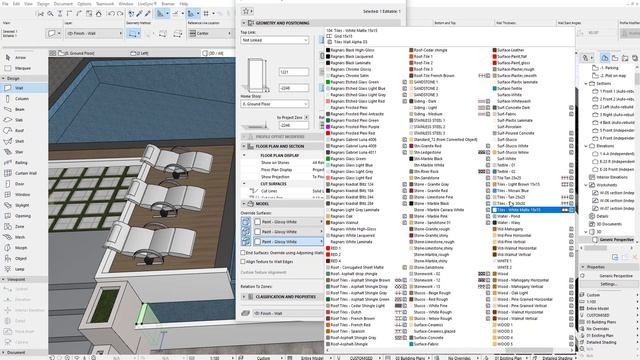Screen dimensions: 640x360
Task: Expand the Elevations folder in navigator
Action: [x=586, y=146]
